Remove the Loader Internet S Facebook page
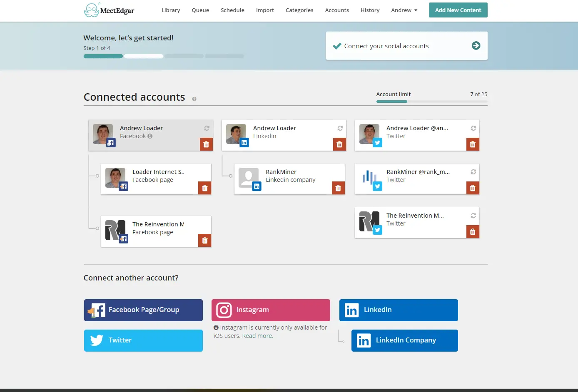The width and height of the screenshot is (578, 392). click(204, 188)
